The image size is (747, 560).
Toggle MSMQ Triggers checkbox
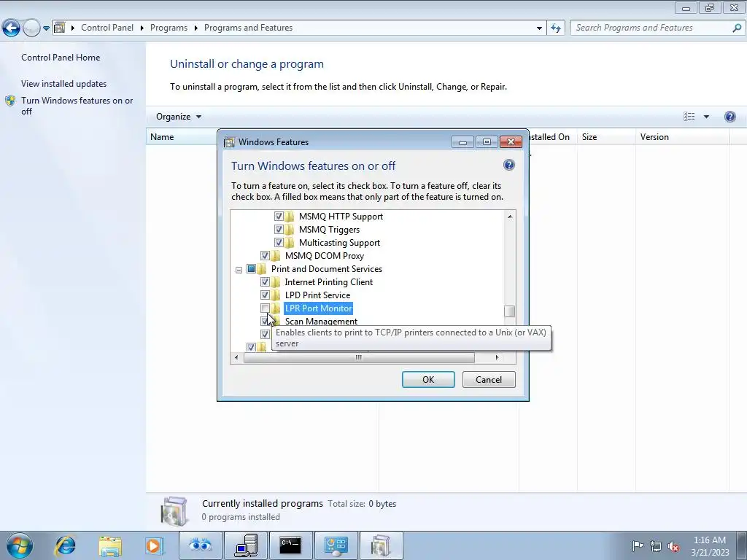(279, 230)
